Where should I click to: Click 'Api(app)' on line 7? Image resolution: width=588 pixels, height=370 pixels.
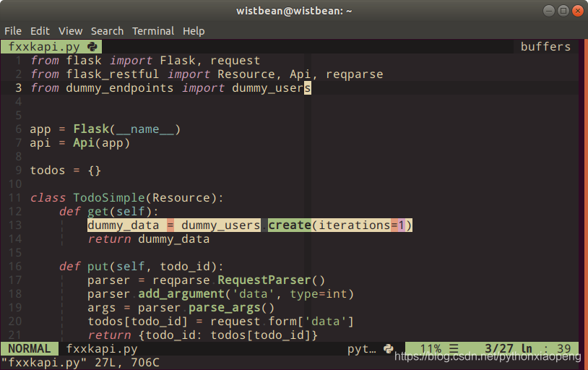tap(101, 143)
